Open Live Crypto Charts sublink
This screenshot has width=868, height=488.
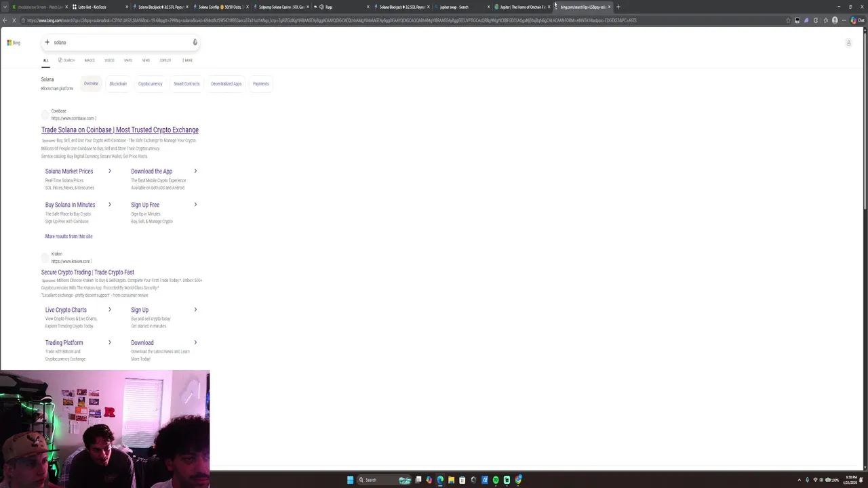(66, 310)
